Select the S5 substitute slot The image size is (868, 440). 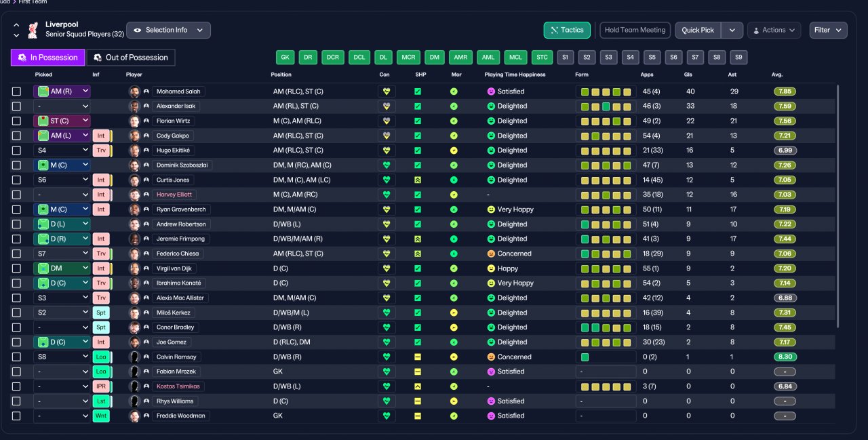pos(652,58)
